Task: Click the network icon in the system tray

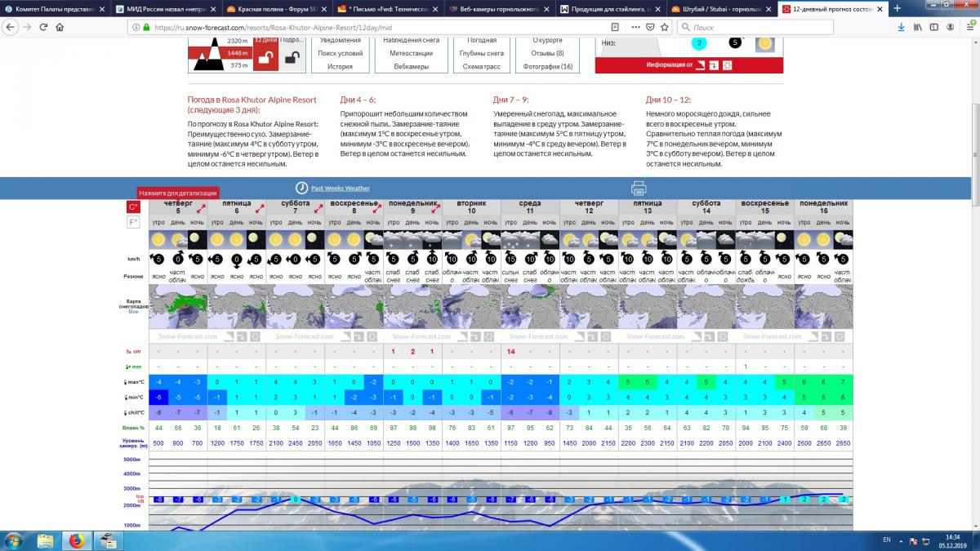Action: pos(925,540)
